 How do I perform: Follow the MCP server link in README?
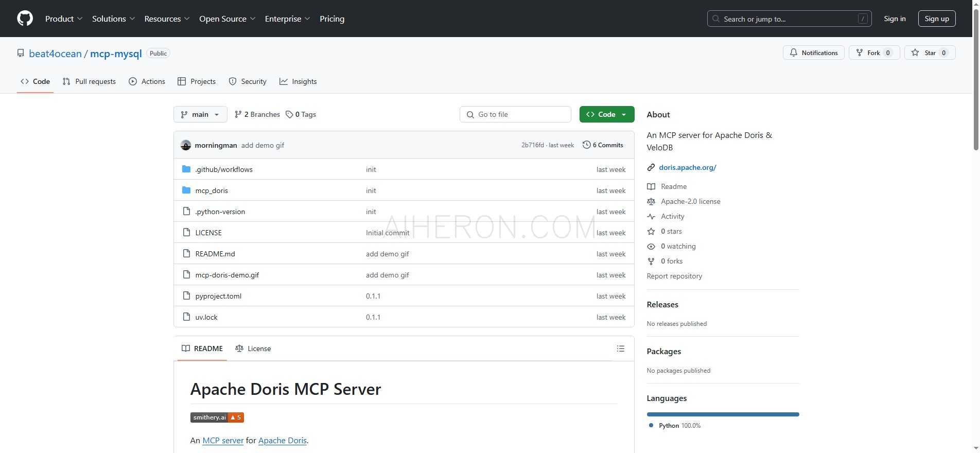pyautogui.click(x=223, y=440)
